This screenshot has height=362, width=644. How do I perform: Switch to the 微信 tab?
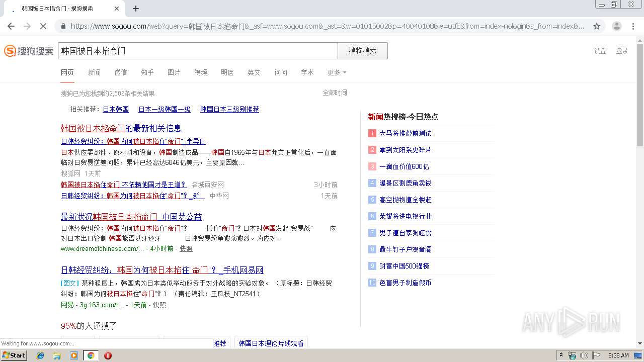[121, 72]
